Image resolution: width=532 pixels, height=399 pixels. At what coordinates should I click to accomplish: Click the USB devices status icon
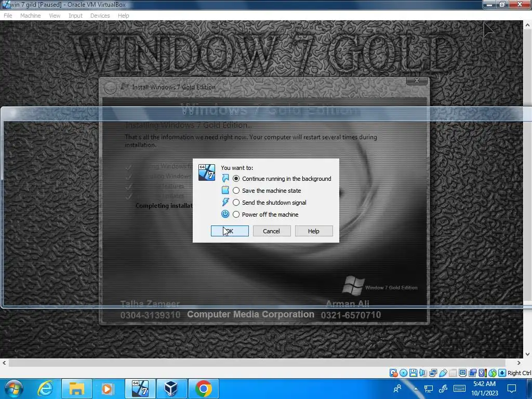click(443, 373)
